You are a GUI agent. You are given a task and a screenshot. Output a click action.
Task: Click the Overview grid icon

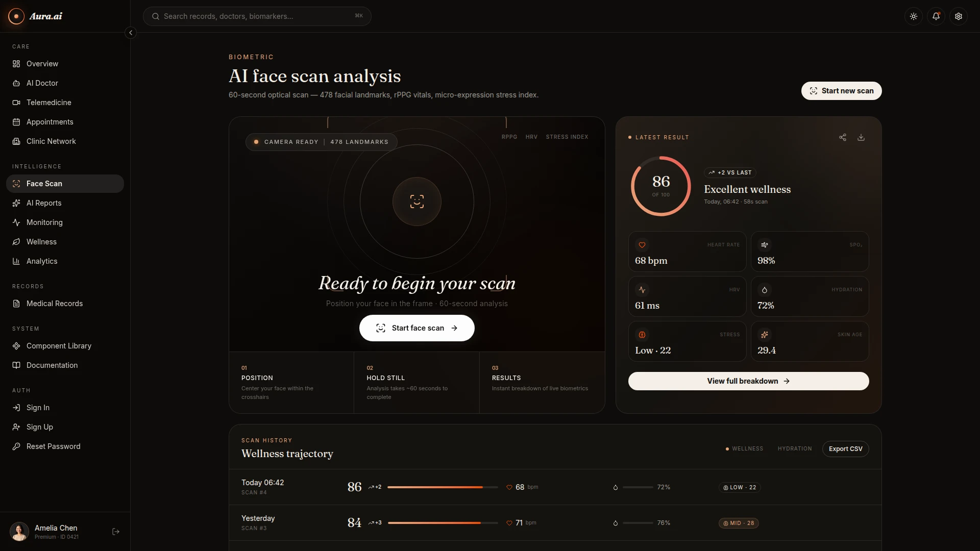pos(16,64)
